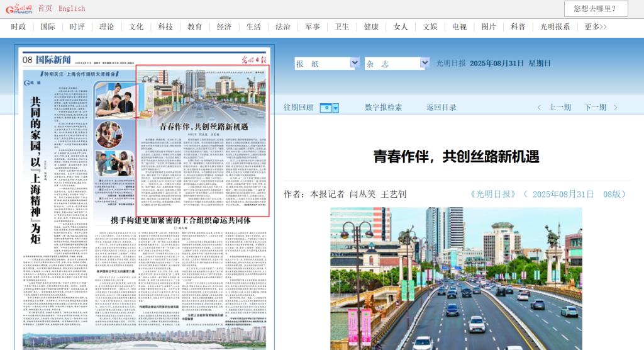Viewport: 644px width, 350px height.
Task: Click 返回目录 to return to index
Action: [x=441, y=108]
